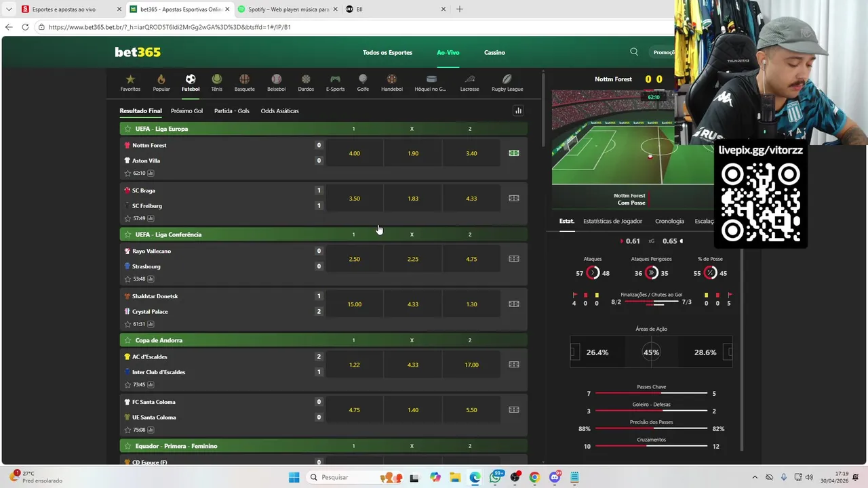Click the browser address bar URL

click(x=170, y=27)
